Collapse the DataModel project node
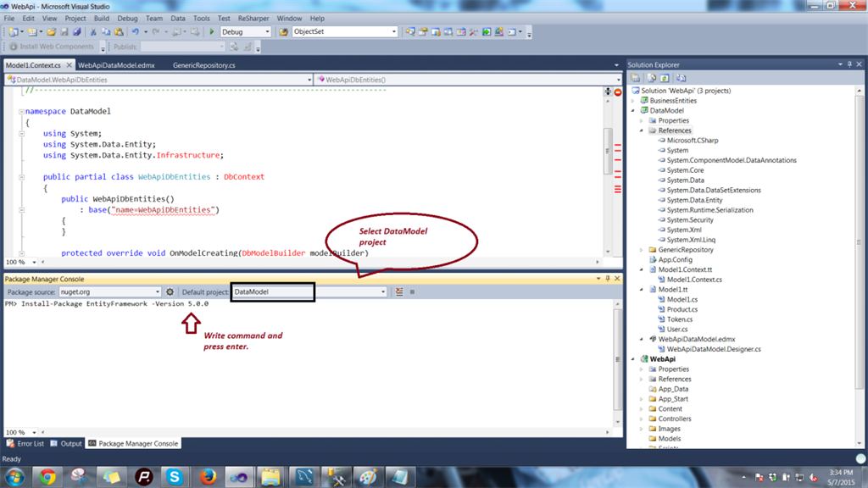This screenshot has width=868, height=488. click(x=633, y=111)
